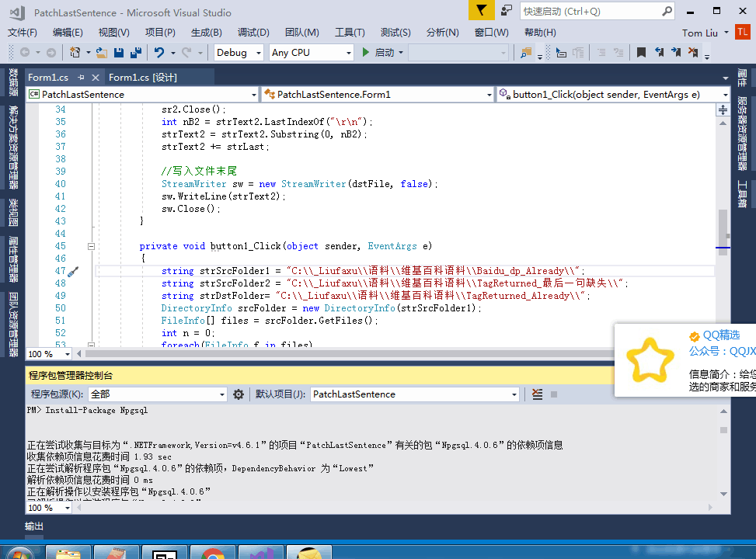Clear the Package Manager Console output icon
Screen dimensions: 756x559
pos(538,394)
